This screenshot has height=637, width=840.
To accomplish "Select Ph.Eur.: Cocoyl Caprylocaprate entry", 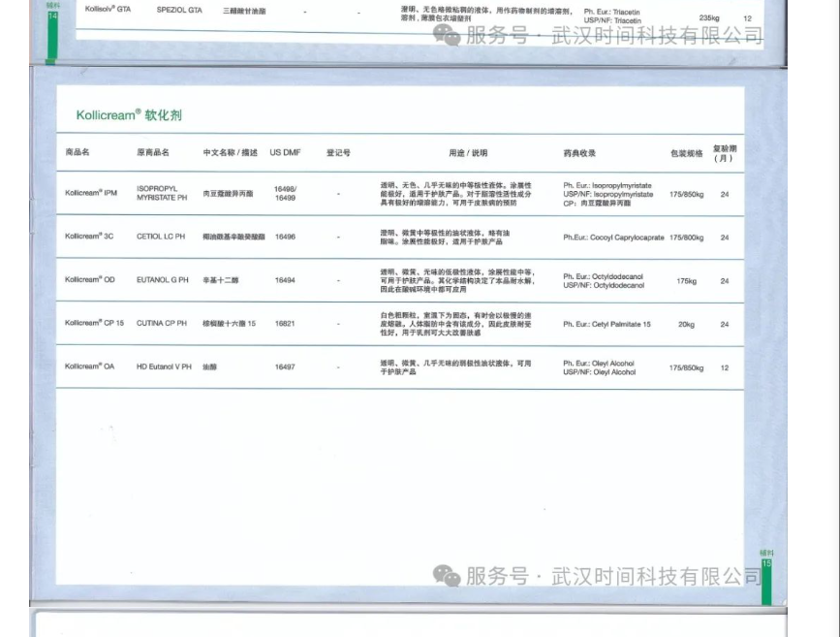I will tap(613, 238).
